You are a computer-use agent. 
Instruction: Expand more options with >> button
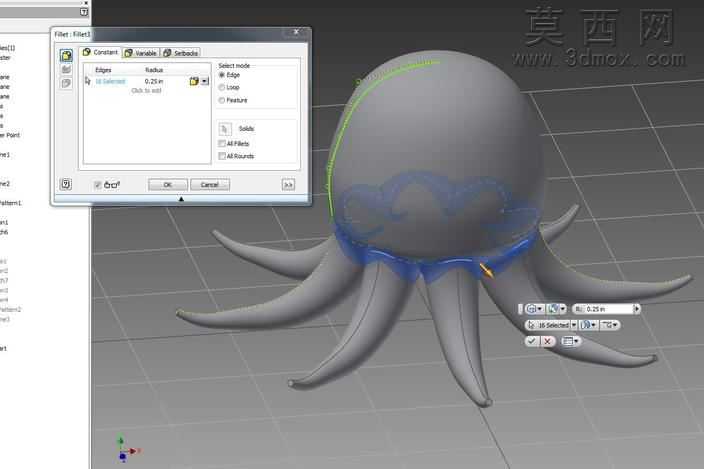coord(288,184)
